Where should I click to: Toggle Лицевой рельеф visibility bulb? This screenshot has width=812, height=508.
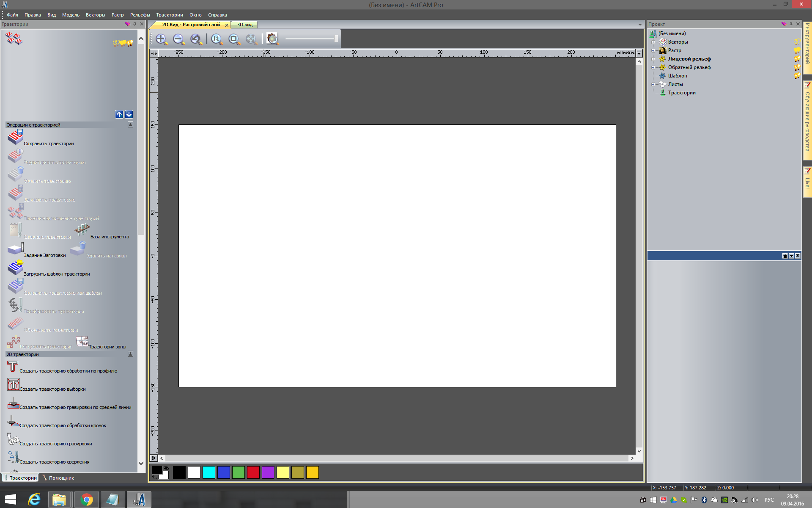(797, 59)
